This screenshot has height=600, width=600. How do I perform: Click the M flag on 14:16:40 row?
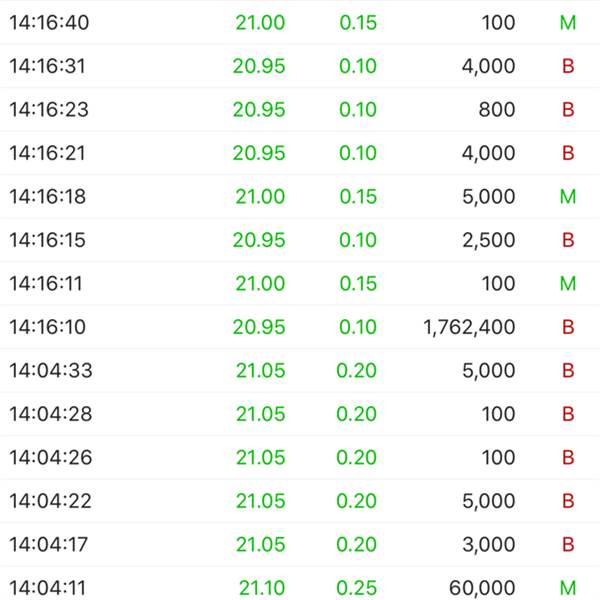[x=568, y=23]
